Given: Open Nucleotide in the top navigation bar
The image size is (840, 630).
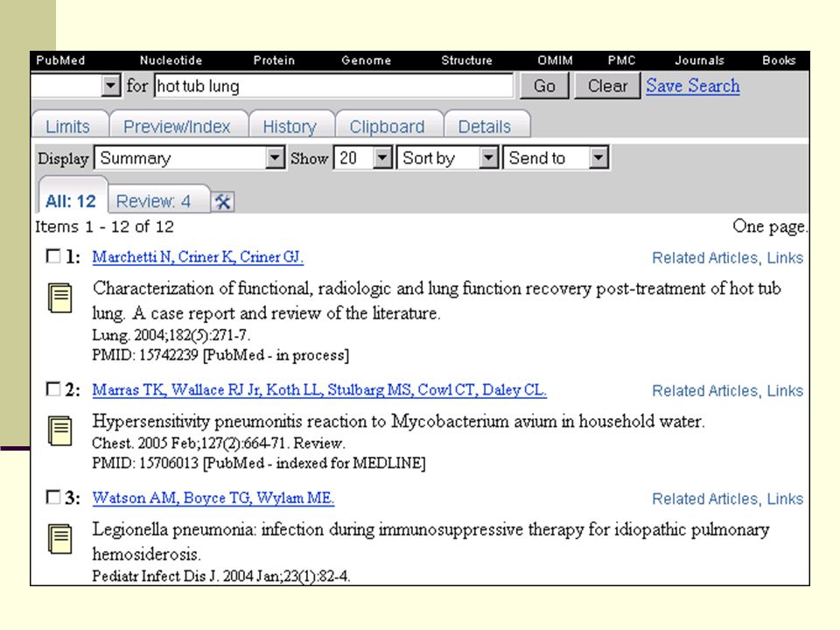Looking at the screenshot, I should [171, 60].
